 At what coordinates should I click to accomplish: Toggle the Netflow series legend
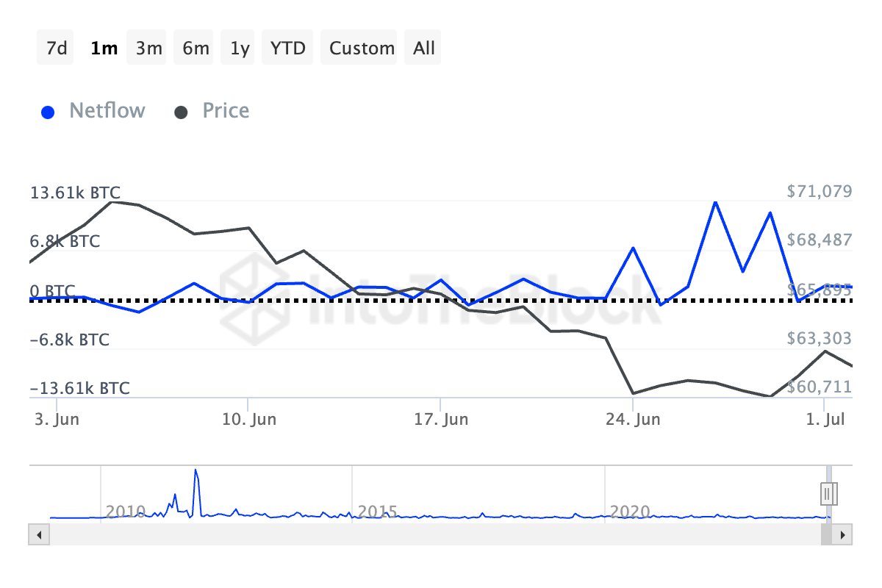point(107,111)
